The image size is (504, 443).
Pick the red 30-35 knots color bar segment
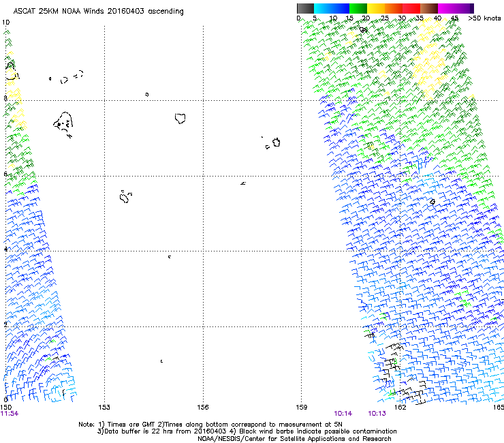pyautogui.click(x=411, y=8)
